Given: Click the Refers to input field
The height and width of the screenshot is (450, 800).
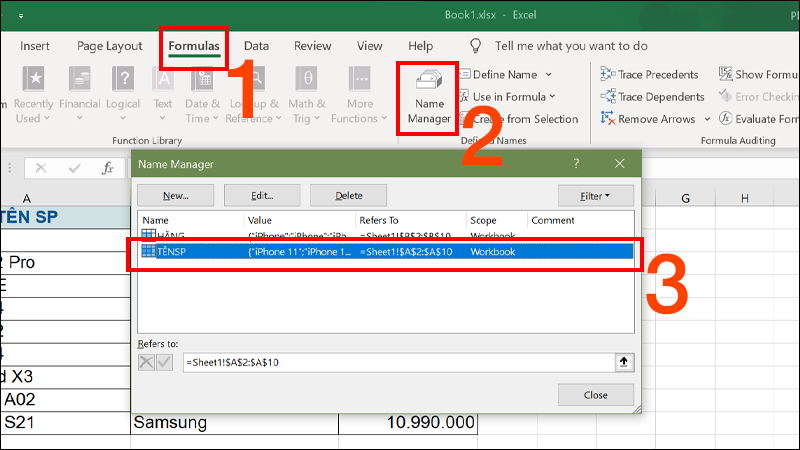Looking at the screenshot, I should (x=395, y=362).
